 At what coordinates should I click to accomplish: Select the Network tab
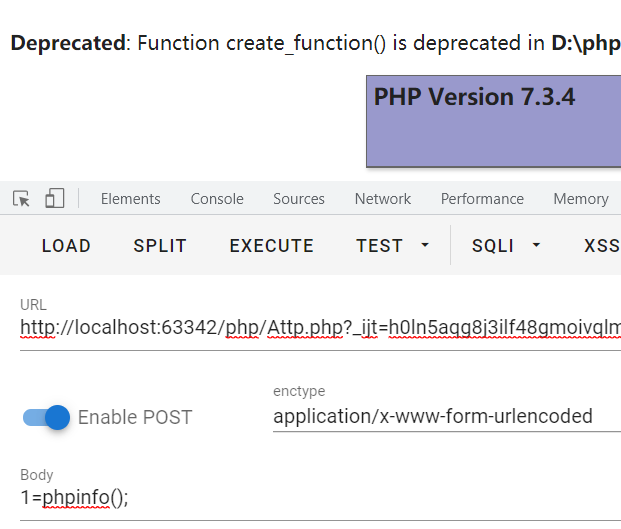[x=383, y=199]
